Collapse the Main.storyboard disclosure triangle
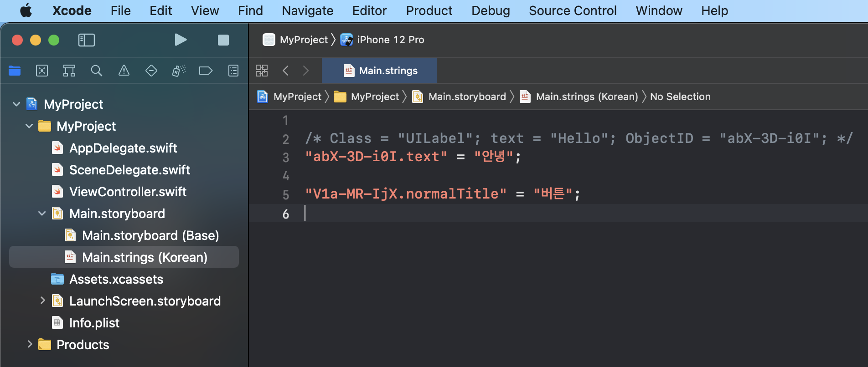 point(42,214)
